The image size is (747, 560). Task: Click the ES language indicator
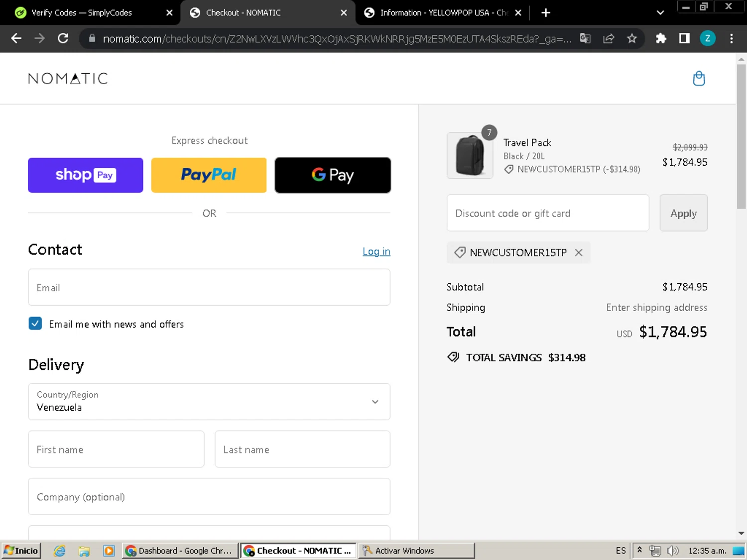point(621,551)
